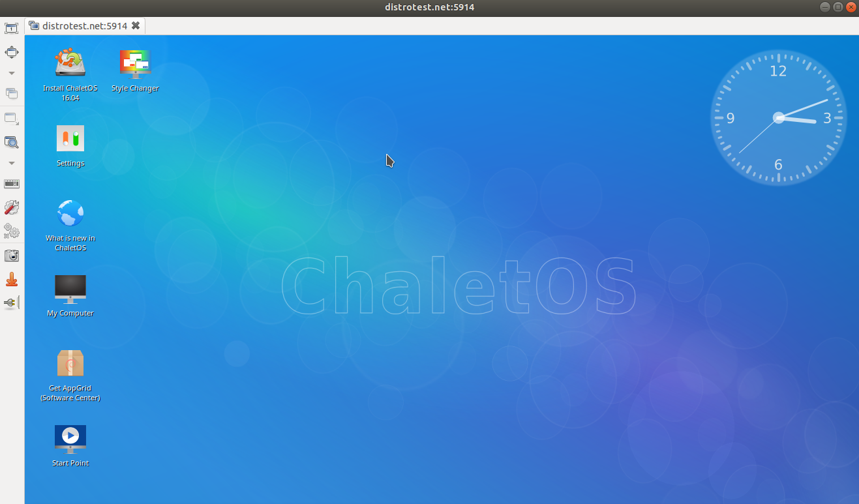
Task: Minimize the window with the orange down-arrow icon
Action: (12, 280)
